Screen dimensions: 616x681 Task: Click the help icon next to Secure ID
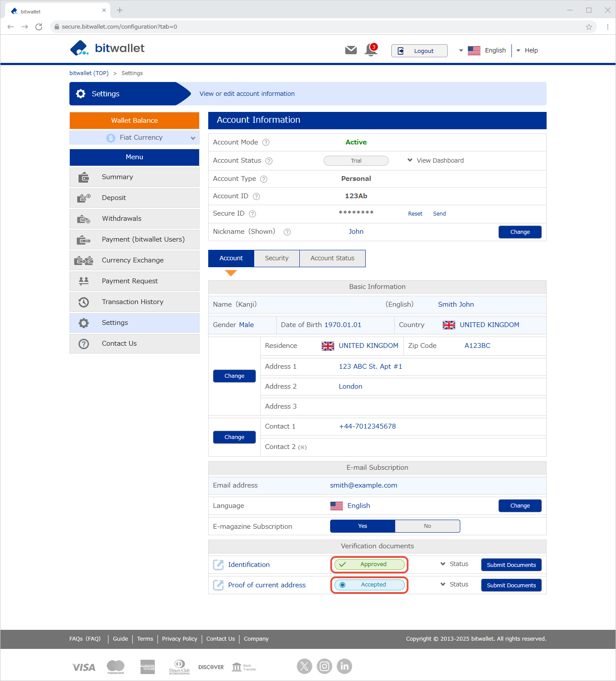click(252, 214)
